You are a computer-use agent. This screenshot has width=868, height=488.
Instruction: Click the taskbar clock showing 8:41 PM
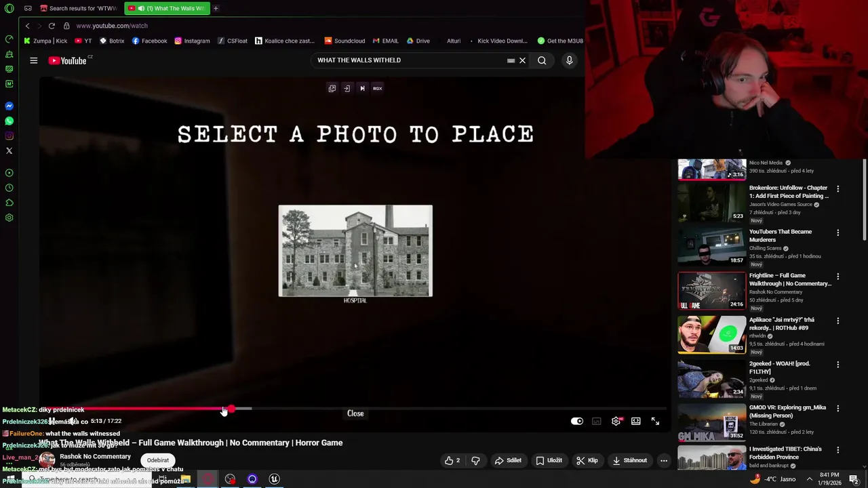click(831, 479)
